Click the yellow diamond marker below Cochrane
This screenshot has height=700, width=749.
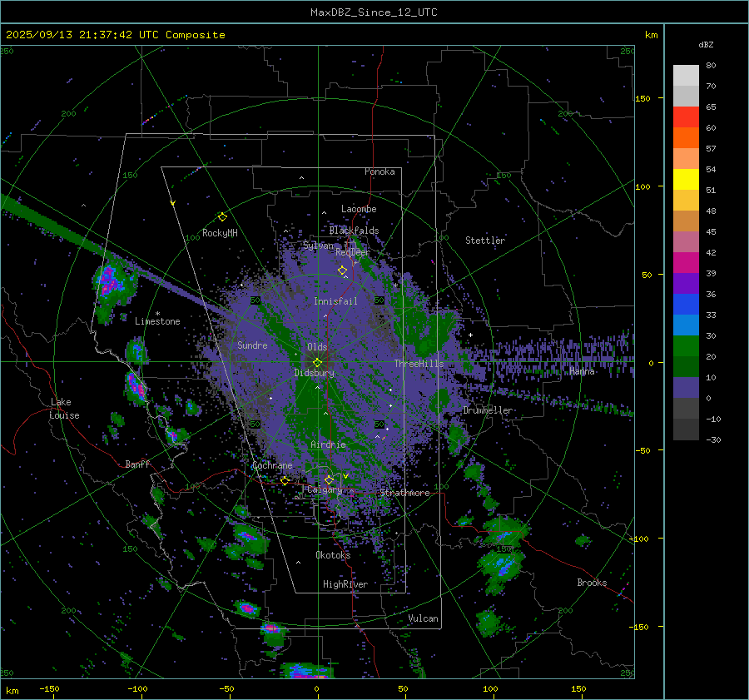pyautogui.click(x=285, y=480)
